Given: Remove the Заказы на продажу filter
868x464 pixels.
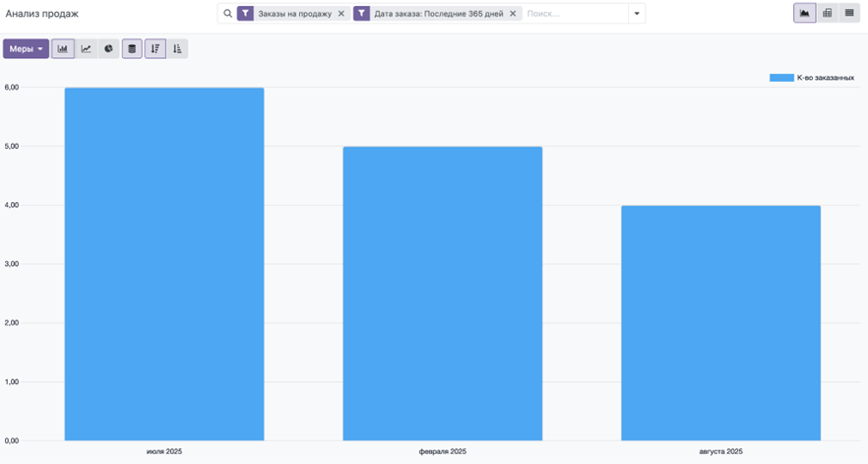Looking at the screenshot, I should click(x=341, y=14).
